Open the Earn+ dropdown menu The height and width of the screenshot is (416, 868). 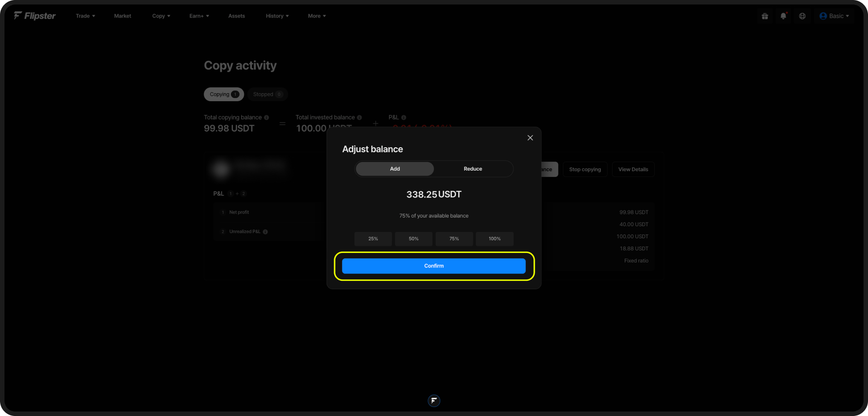click(199, 16)
